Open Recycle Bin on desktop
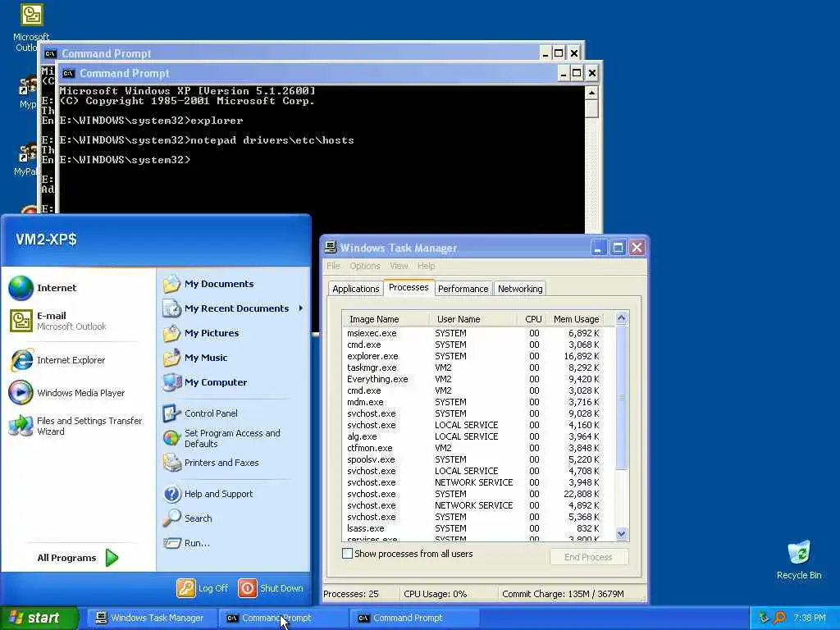Image resolution: width=840 pixels, height=630 pixels. coord(799,560)
